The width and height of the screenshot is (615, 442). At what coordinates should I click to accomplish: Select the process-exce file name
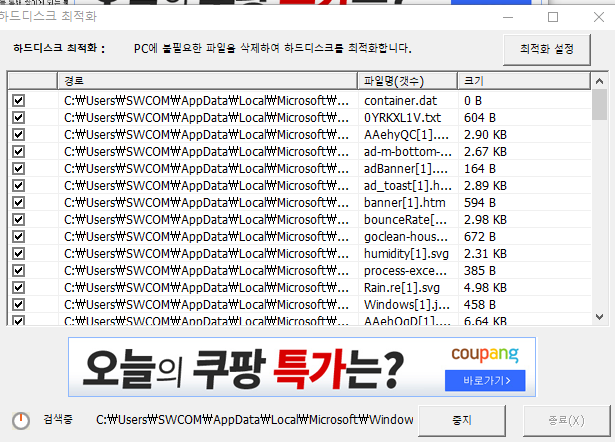405,271
